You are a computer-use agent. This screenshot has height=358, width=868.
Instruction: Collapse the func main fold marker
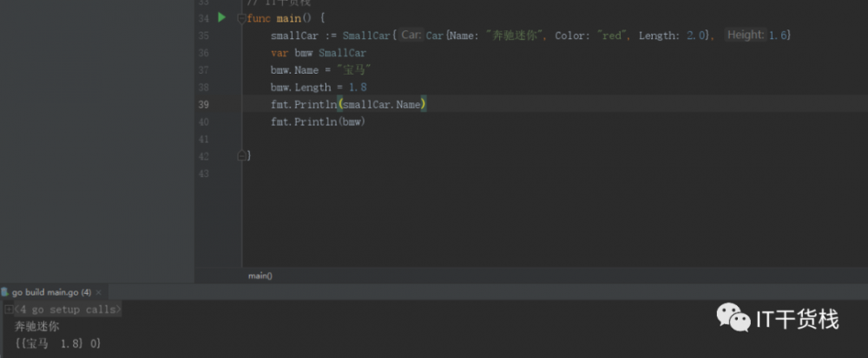241,19
